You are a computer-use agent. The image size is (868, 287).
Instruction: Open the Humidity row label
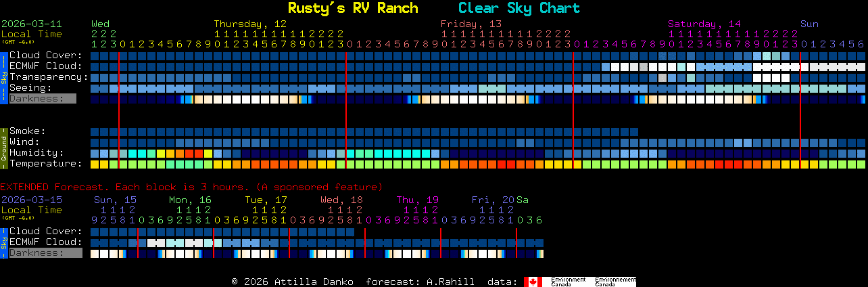point(37,153)
